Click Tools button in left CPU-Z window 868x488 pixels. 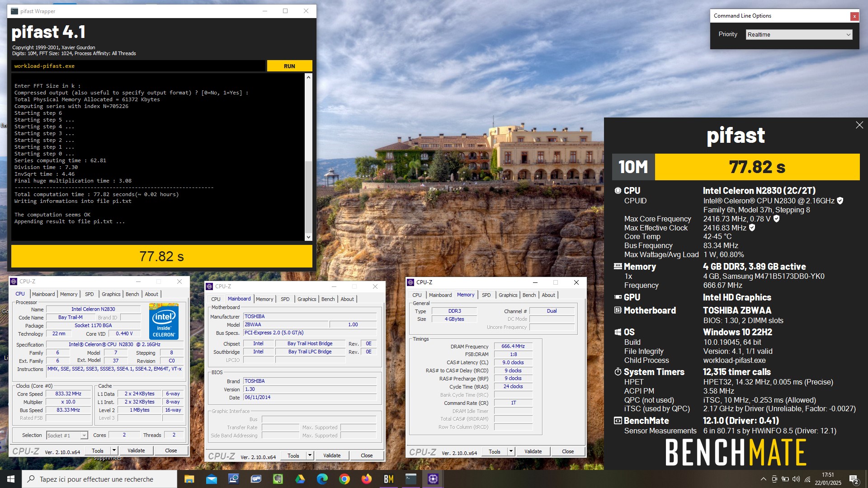(98, 451)
